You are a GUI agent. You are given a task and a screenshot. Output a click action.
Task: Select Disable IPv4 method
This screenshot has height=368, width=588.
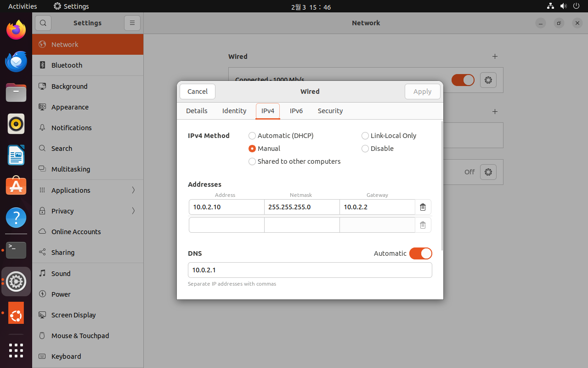tap(378, 149)
